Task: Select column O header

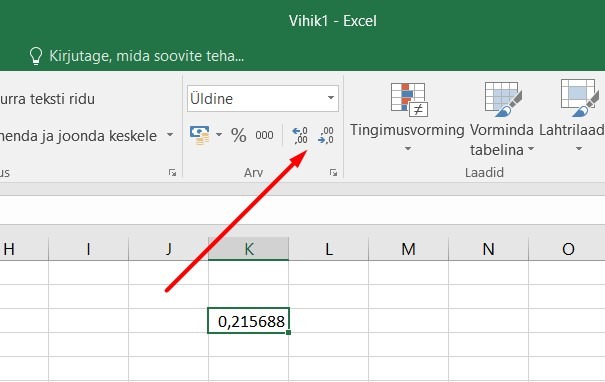Action: coord(567,249)
